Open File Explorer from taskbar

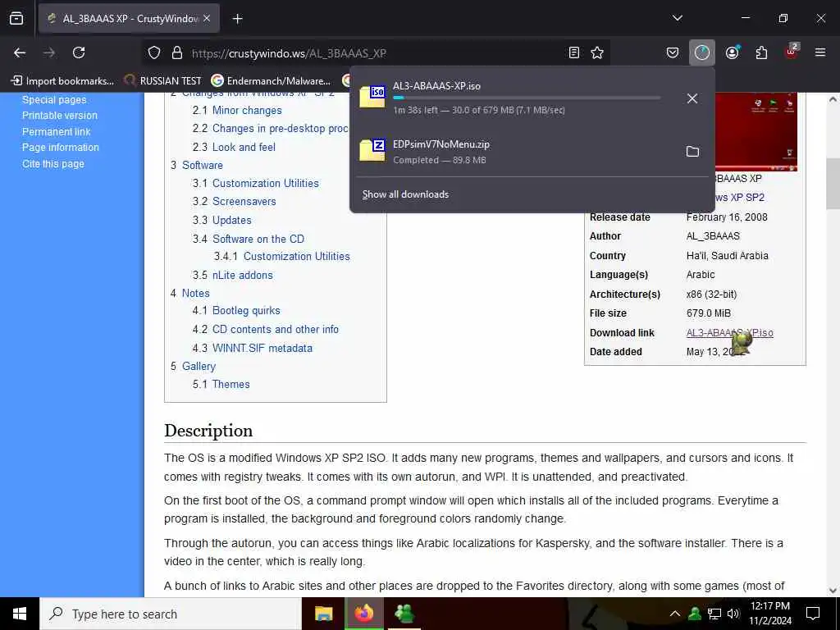pos(323,614)
